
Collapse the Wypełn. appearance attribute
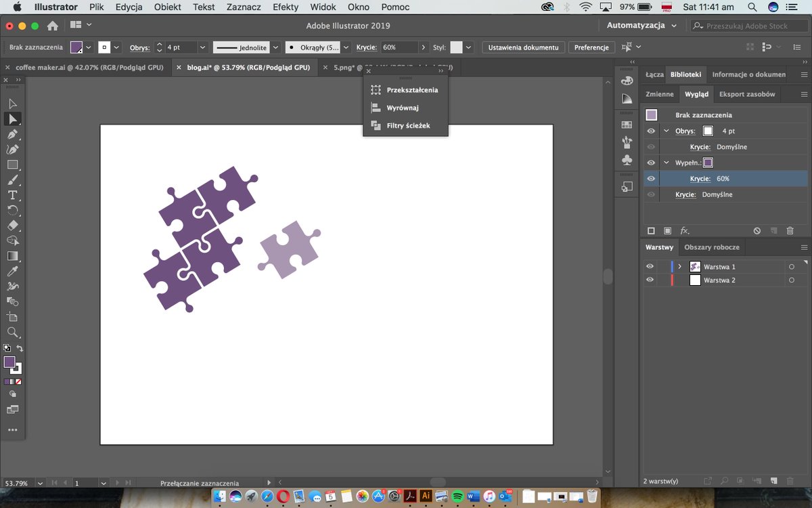pyautogui.click(x=667, y=163)
